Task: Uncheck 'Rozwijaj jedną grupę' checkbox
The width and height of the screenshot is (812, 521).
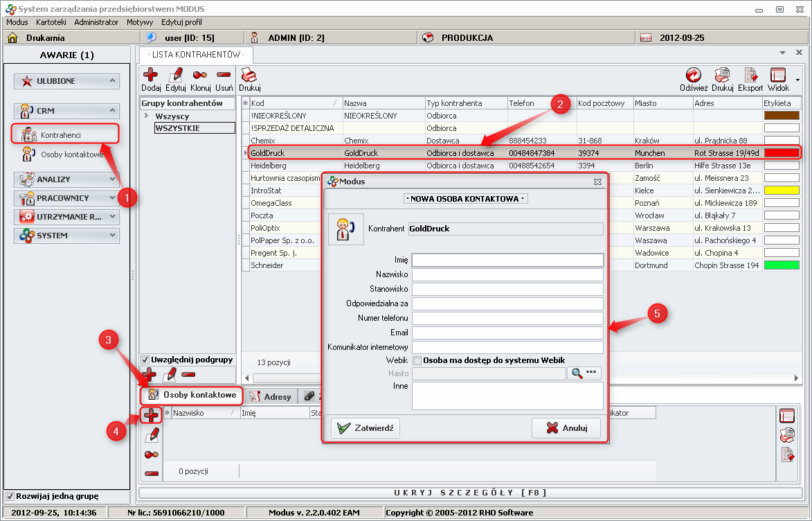Action: 10,496
